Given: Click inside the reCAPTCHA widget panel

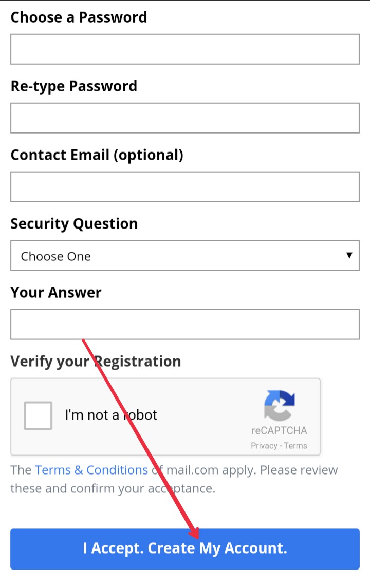Looking at the screenshot, I should click(164, 416).
